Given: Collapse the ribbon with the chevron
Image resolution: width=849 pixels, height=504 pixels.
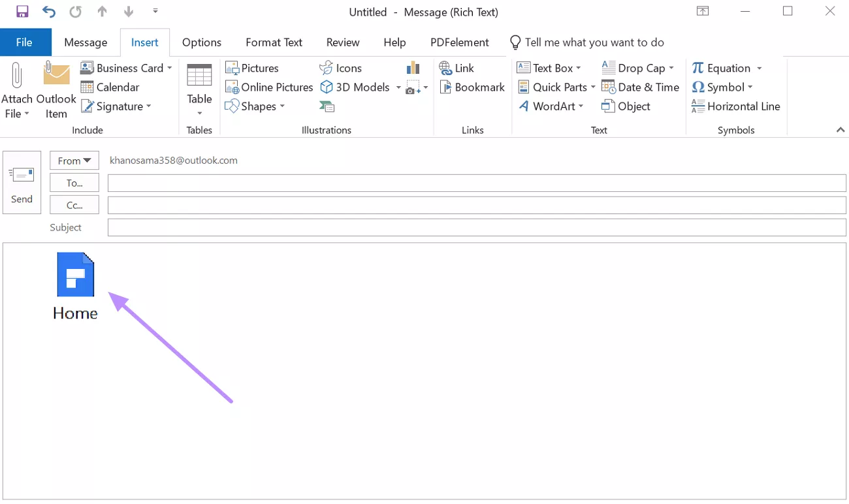Looking at the screenshot, I should click(x=841, y=129).
